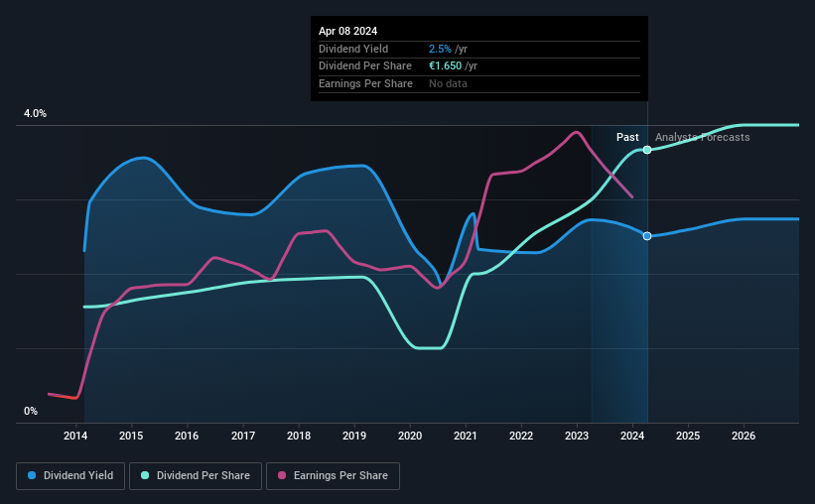Click the 'Analysts Forecasts' label
Viewport: 815px width, 504px height.
(702, 137)
